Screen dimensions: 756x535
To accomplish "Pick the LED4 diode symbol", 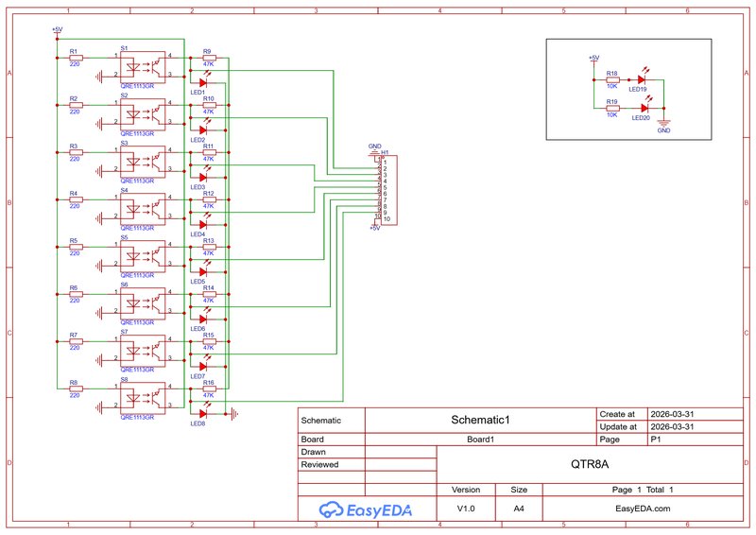I will [203, 225].
